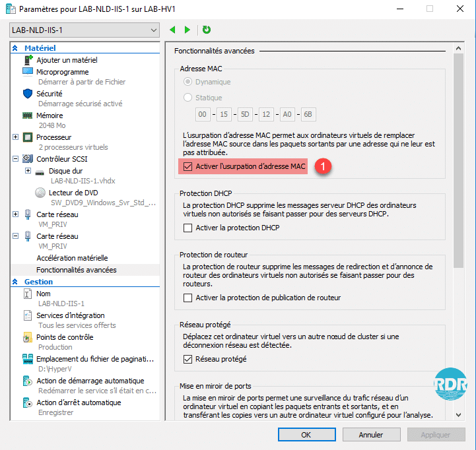Open the Mémoire settings entry

pyautogui.click(x=50, y=115)
